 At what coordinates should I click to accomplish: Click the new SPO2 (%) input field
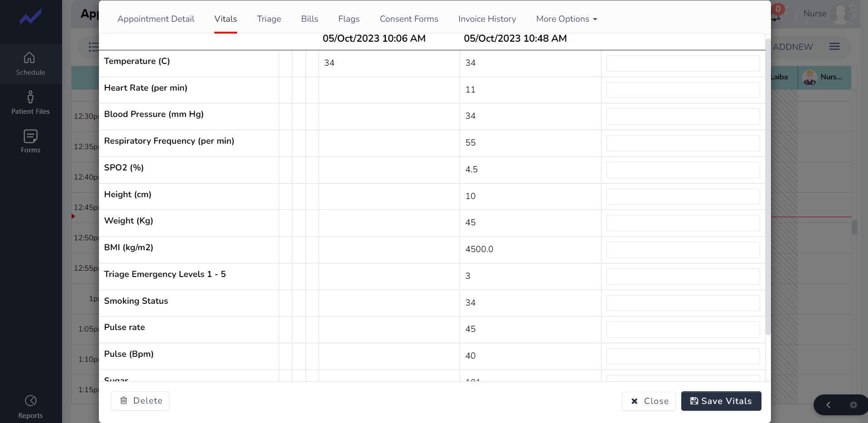[683, 170]
